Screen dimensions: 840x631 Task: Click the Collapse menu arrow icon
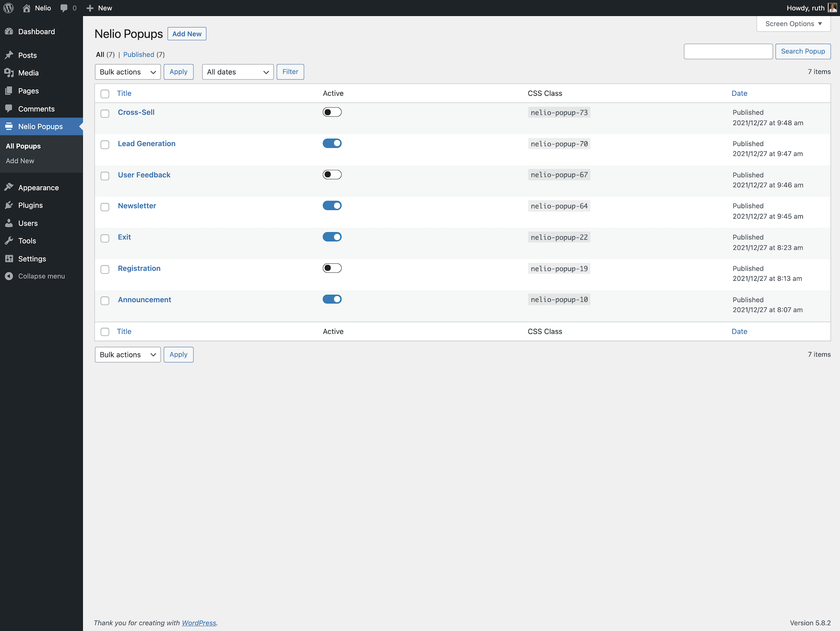9,276
